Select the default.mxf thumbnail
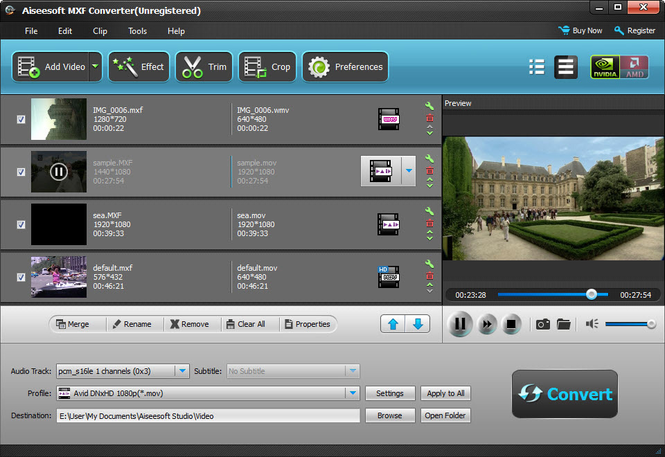This screenshot has width=665, height=457. [59, 277]
